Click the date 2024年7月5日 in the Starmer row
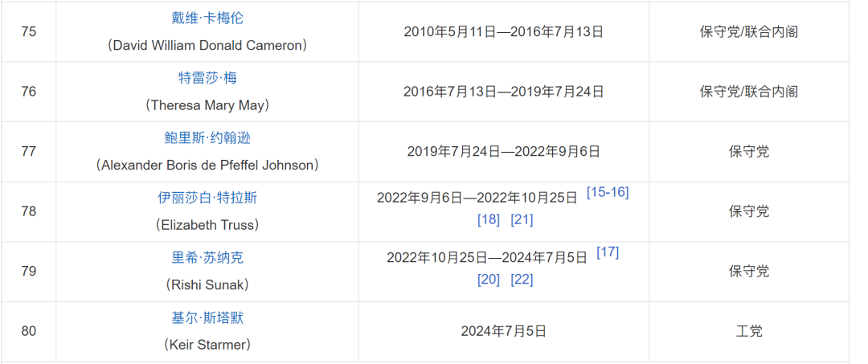The width and height of the screenshot is (868, 364). (x=503, y=331)
